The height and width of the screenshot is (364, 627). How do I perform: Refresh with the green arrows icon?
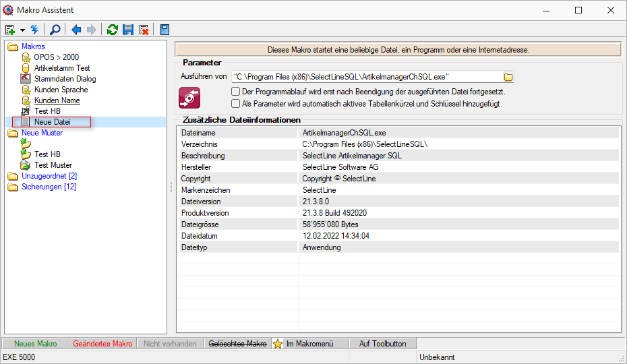click(x=113, y=30)
